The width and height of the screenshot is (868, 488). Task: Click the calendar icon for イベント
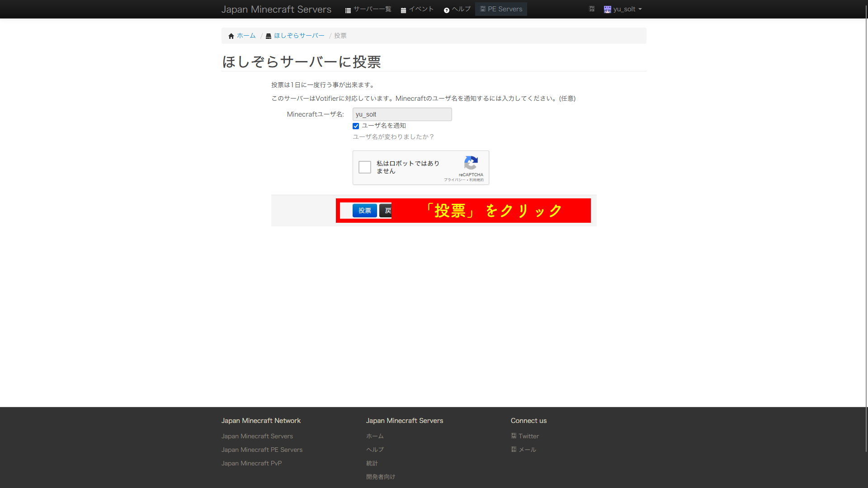click(x=403, y=10)
